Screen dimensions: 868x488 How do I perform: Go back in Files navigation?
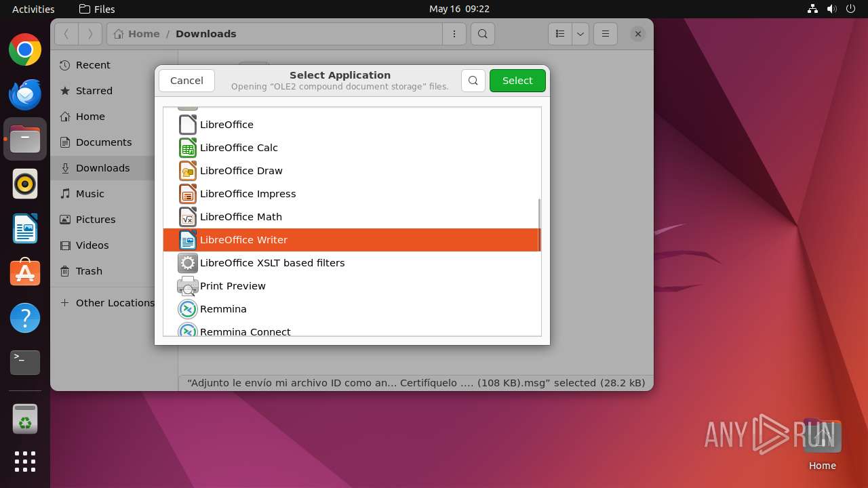coord(66,34)
